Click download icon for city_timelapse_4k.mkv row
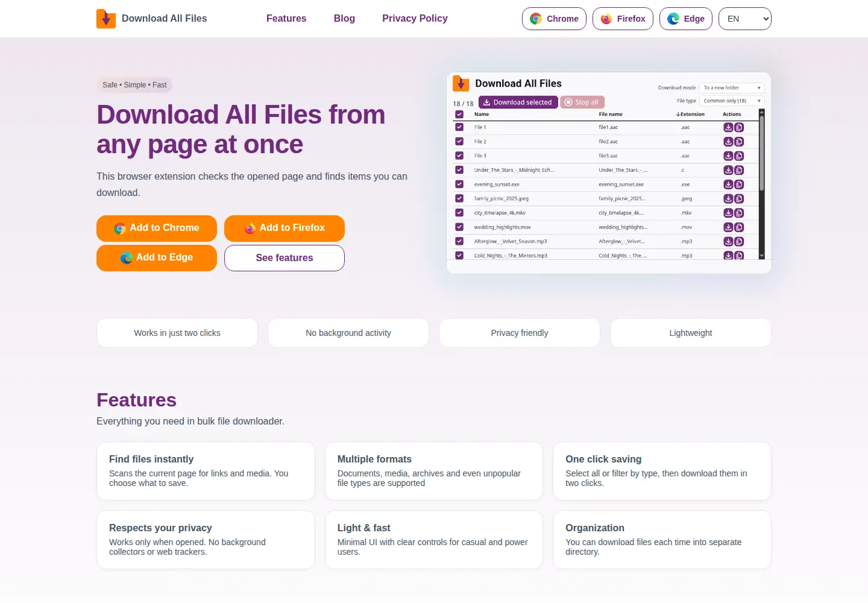The image size is (868, 603). (728, 213)
